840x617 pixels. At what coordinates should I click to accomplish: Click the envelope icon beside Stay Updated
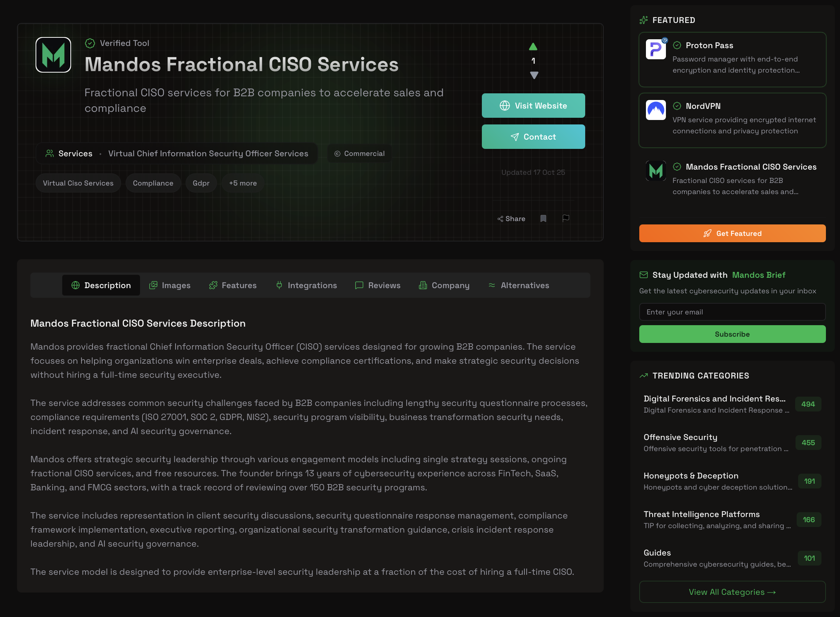pyautogui.click(x=644, y=274)
